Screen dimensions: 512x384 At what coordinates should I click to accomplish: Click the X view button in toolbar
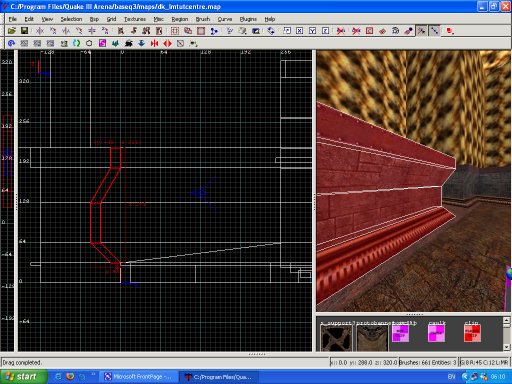point(300,31)
